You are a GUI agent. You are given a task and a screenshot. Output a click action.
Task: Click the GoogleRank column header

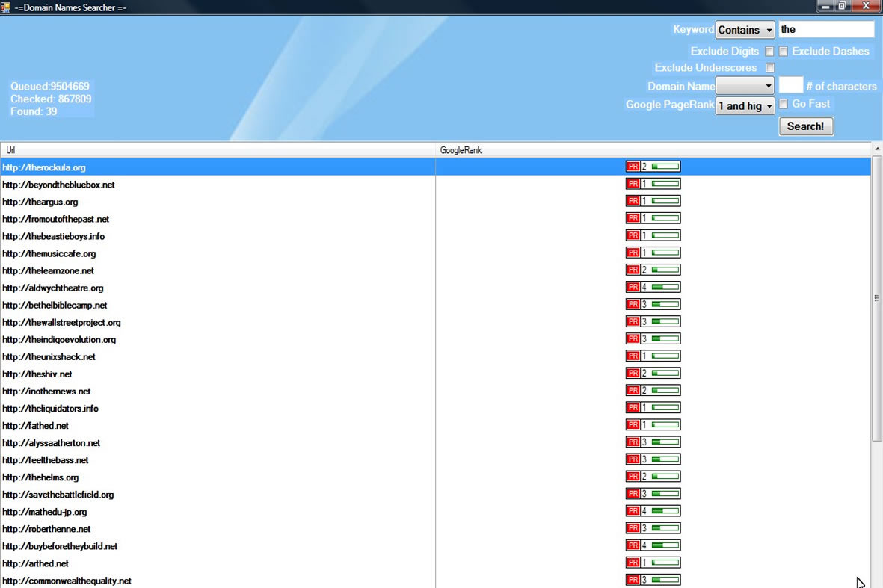coord(653,150)
